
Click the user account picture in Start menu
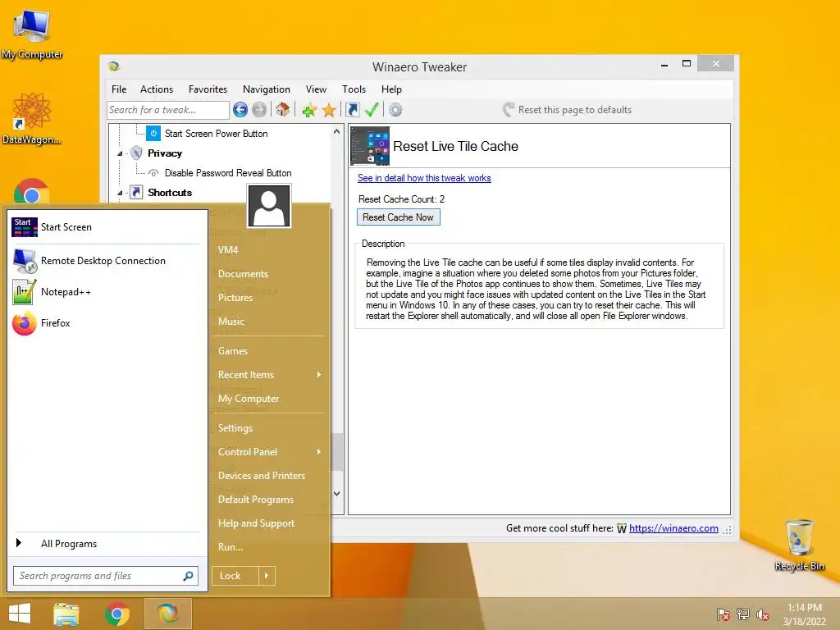click(269, 206)
